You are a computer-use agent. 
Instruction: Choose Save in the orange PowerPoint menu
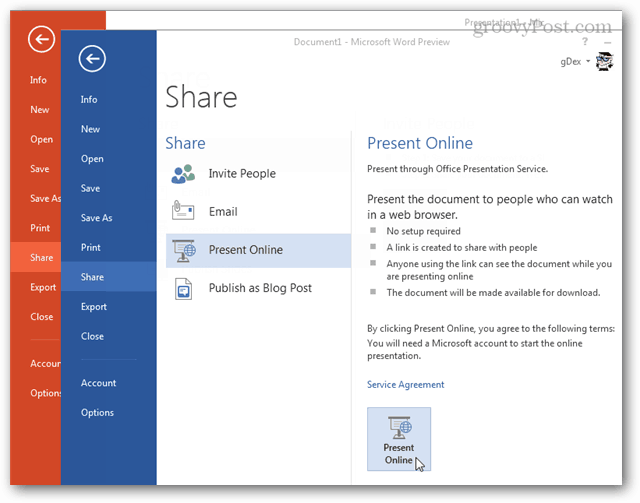click(x=40, y=169)
